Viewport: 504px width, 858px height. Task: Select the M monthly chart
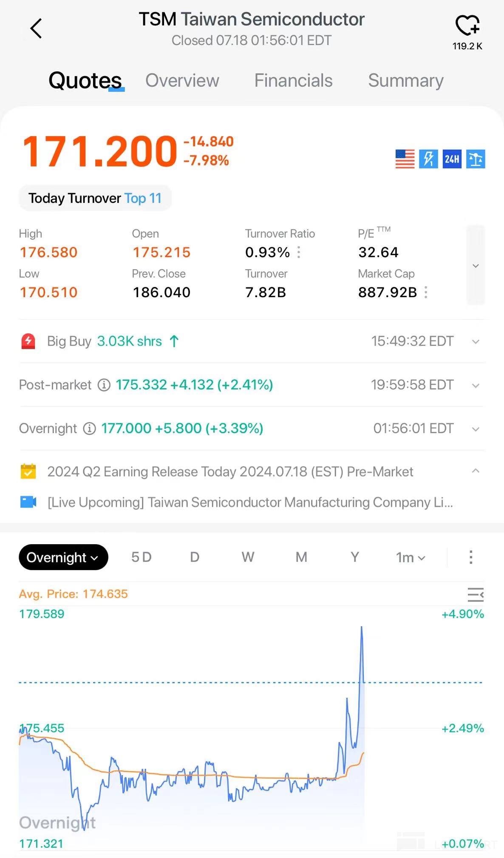click(301, 557)
